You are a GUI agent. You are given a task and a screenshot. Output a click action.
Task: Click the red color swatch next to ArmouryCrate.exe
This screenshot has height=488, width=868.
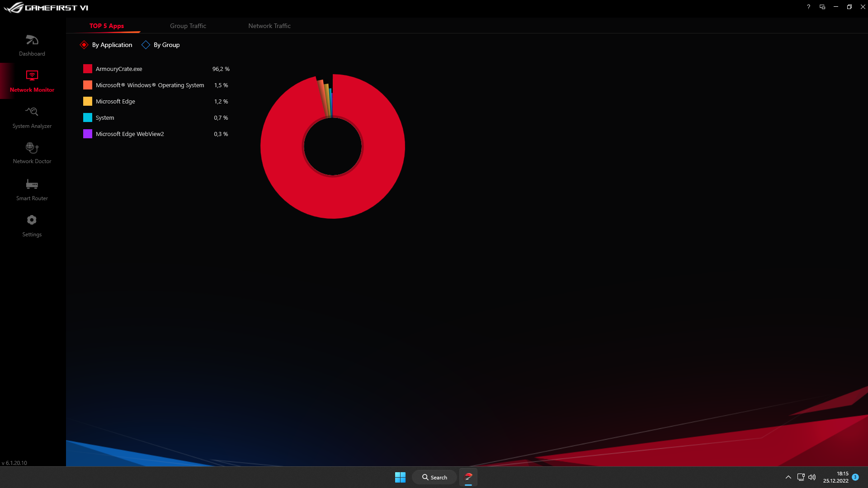point(88,69)
